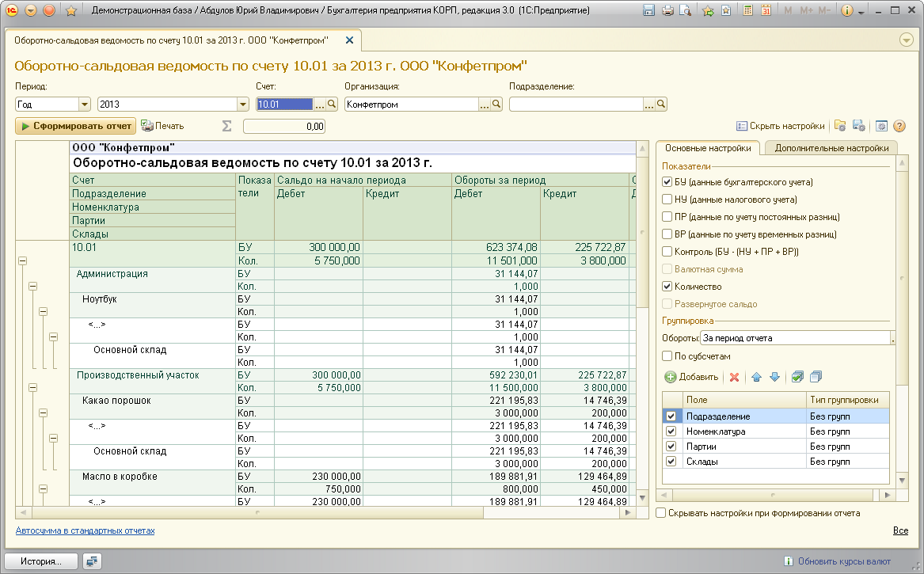Click the save report settings icon

click(859, 126)
